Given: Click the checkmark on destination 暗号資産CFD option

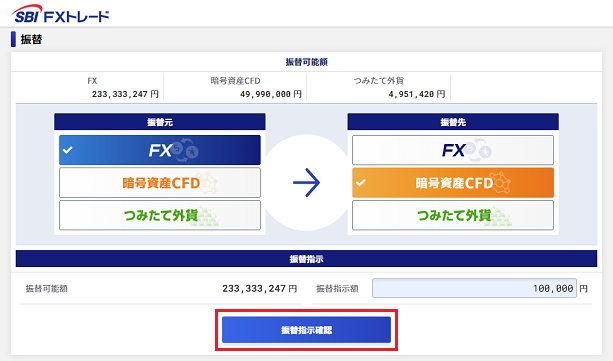Looking at the screenshot, I should [x=361, y=183].
